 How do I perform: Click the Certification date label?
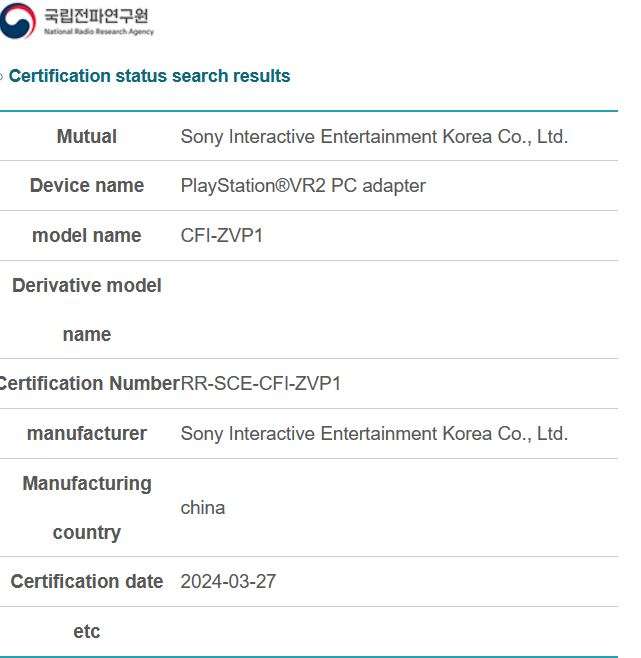click(x=87, y=582)
